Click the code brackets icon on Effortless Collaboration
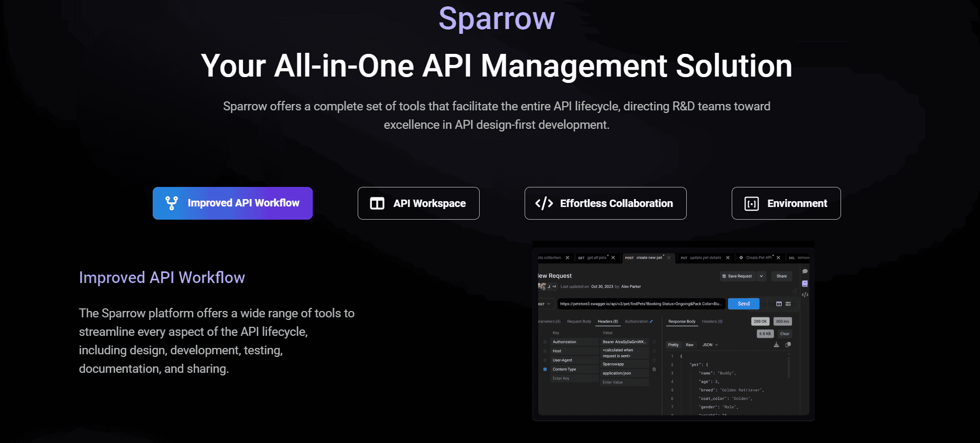This screenshot has width=980, height=443. click(544, 203)
